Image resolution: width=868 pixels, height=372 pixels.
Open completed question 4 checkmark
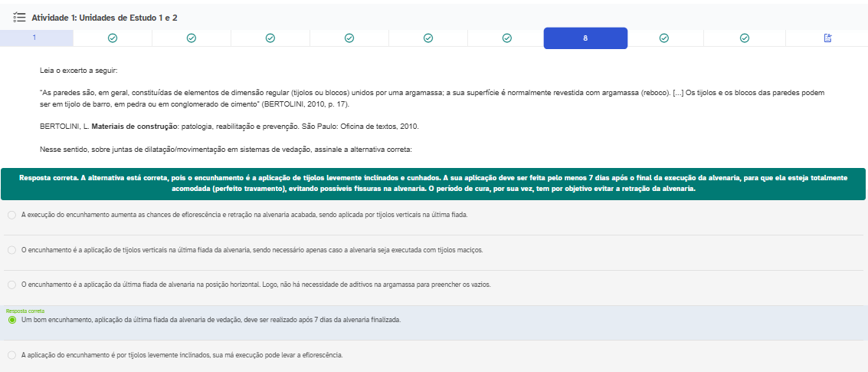click(270, 38)
